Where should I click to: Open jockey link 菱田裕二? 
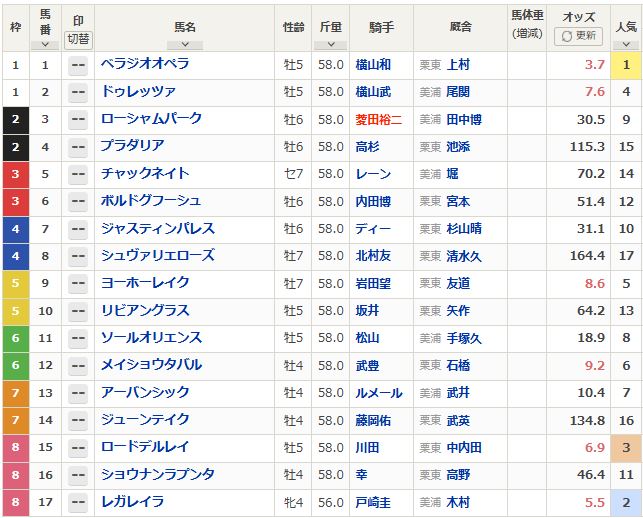(x=379, y=120)
